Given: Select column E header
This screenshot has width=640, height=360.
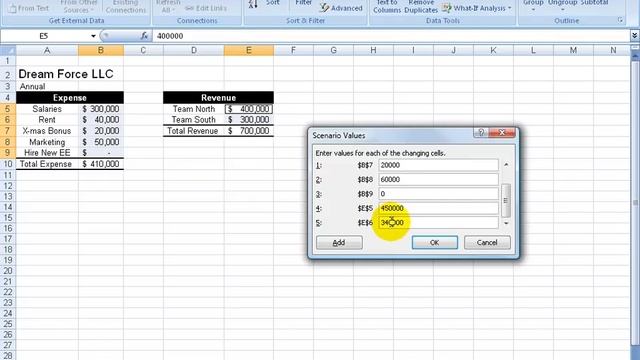Looking at the screenshot, I should coord(249,50).
